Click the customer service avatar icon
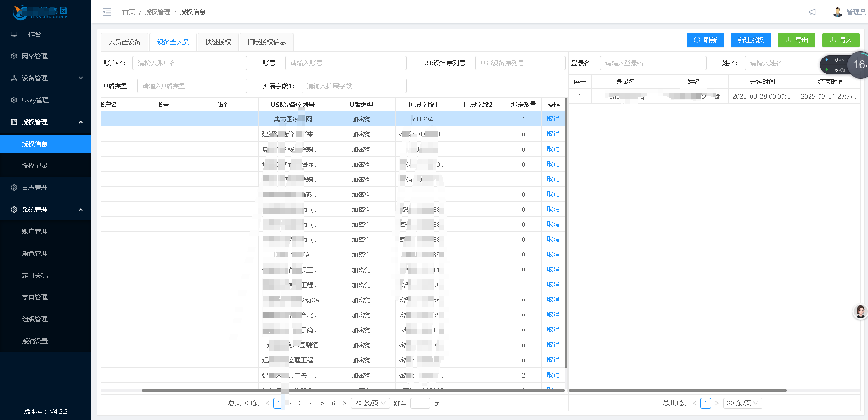This screenshot has height=420, width=868. [x=860, y=312]
